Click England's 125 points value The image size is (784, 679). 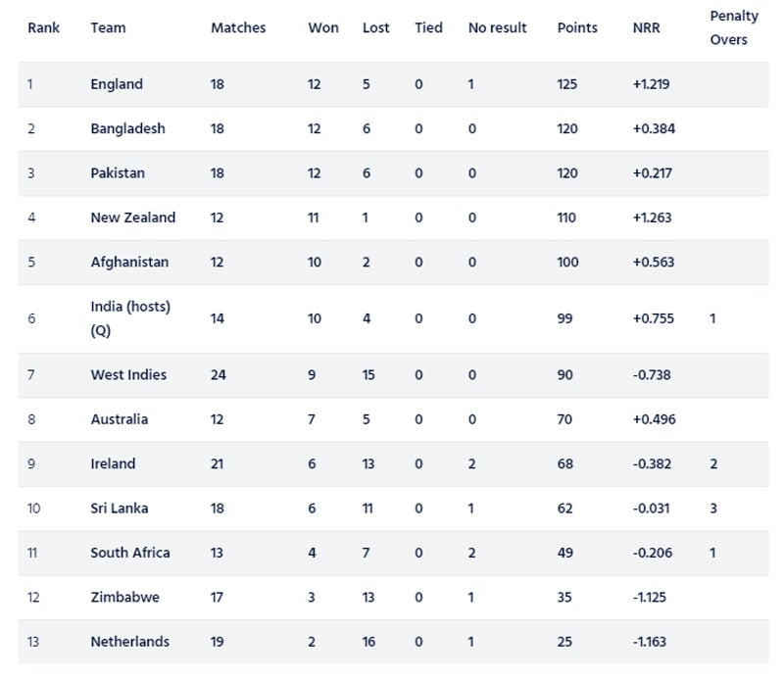[568, 84]
